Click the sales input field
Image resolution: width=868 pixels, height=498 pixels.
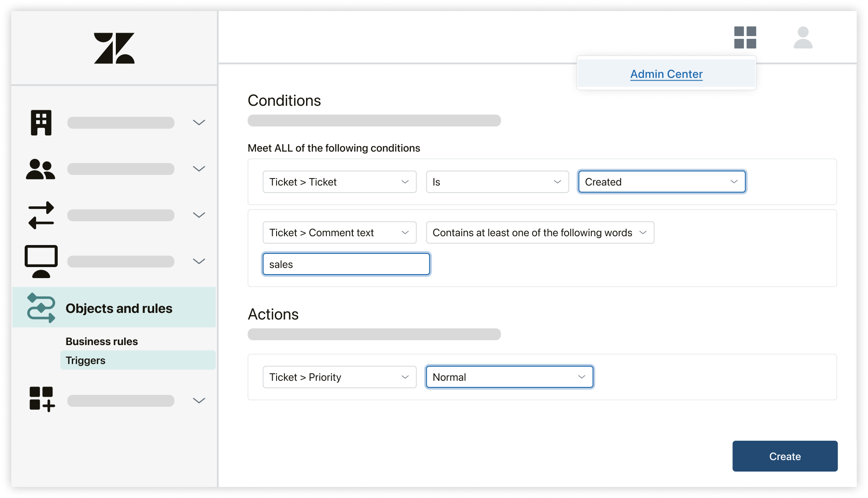pyautogui.click(x=347, y=264)
